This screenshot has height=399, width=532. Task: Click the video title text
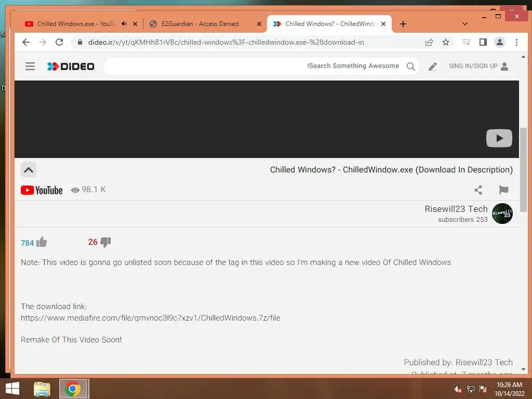pyautogui.click(x=391, y=170)
